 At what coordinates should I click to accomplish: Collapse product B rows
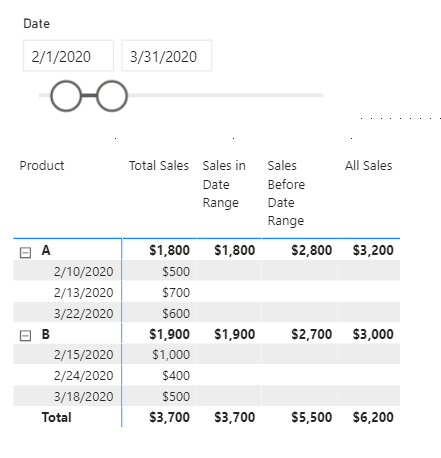25,336
